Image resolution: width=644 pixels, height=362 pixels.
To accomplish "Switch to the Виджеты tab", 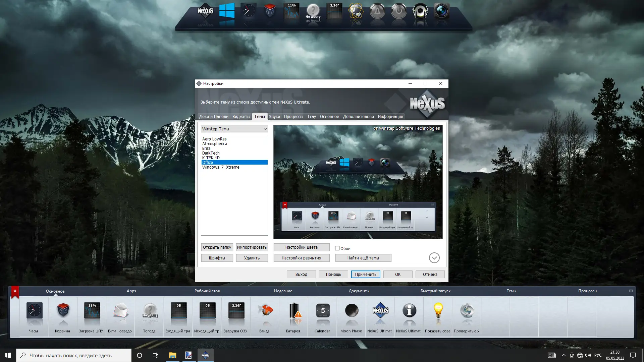I will click(x=241, y=117).
